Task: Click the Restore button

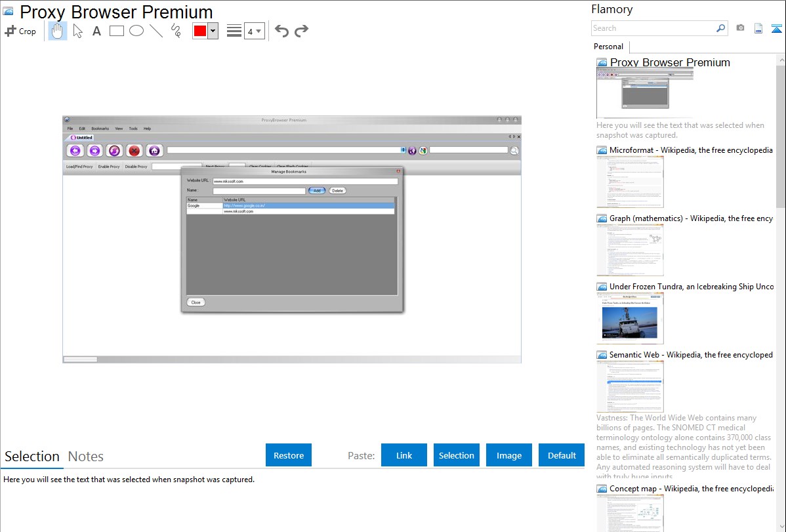Action: pyautogui.click(x=289, y=455)
